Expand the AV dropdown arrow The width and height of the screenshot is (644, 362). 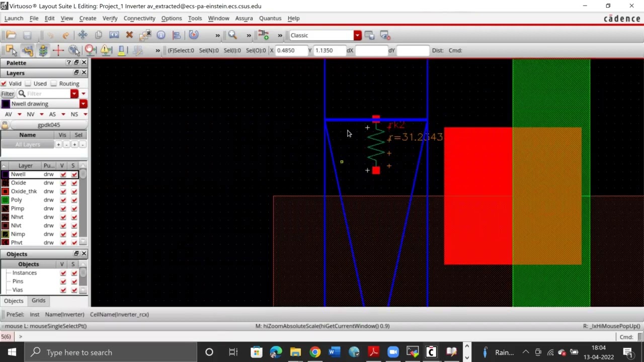[x=19, y=115]
